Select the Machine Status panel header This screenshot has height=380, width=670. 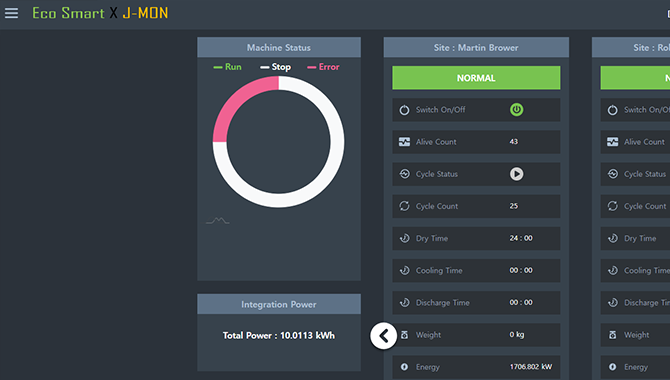pyautogui.click(x=279, y=47)
